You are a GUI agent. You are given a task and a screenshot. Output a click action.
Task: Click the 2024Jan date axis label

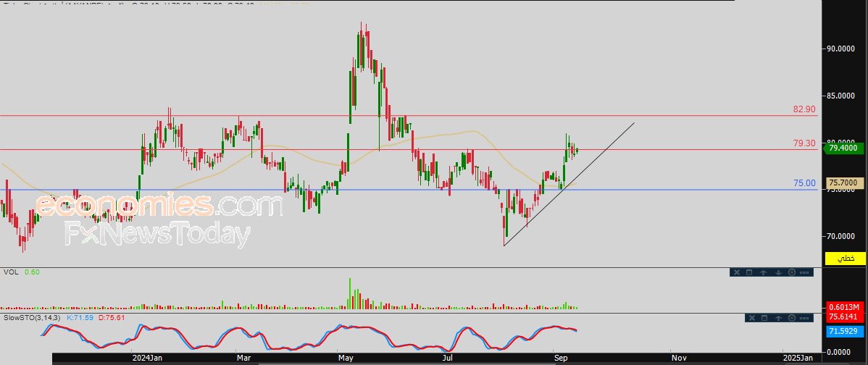coord(146,358)
